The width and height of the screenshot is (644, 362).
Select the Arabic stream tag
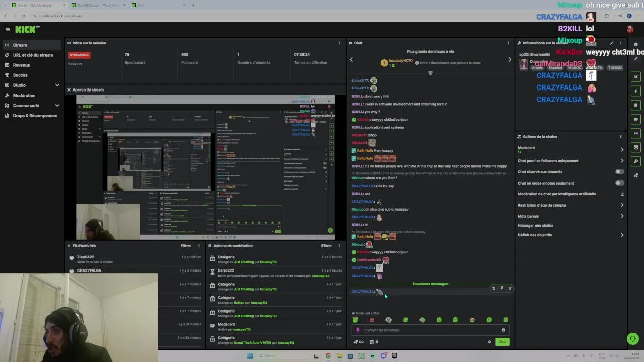(x=537, y=68)
